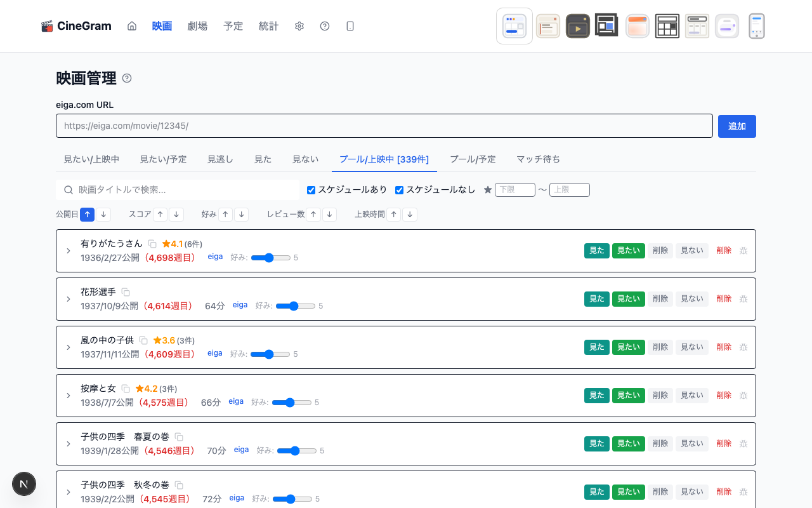
Task: Copy the title 有りがたうさん with copy icon
Action: click(x=152, y=244)
